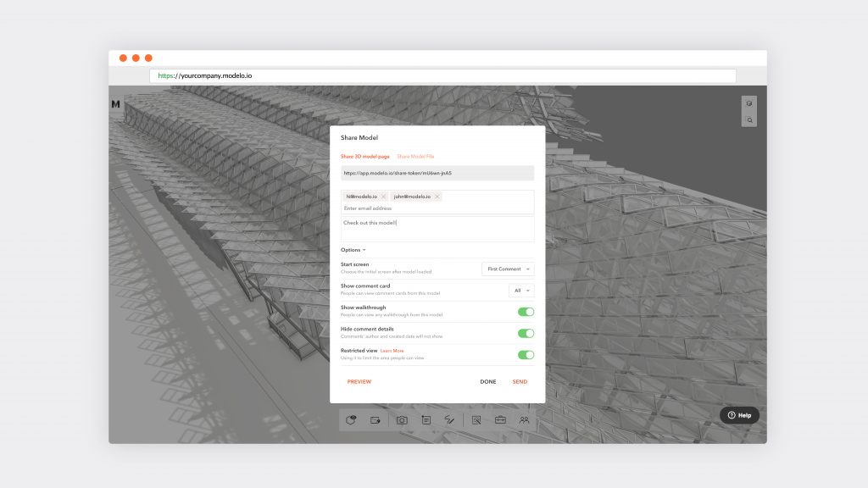The width and height of the screenshot is (868, 488).
Task: Switch to the Share Model File tab
Action: 415,157
